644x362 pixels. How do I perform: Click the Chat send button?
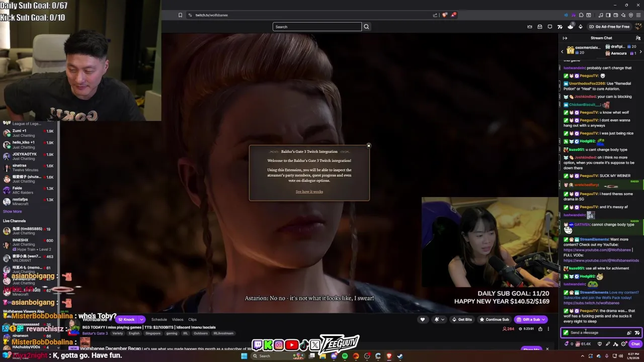coord(635,344)
